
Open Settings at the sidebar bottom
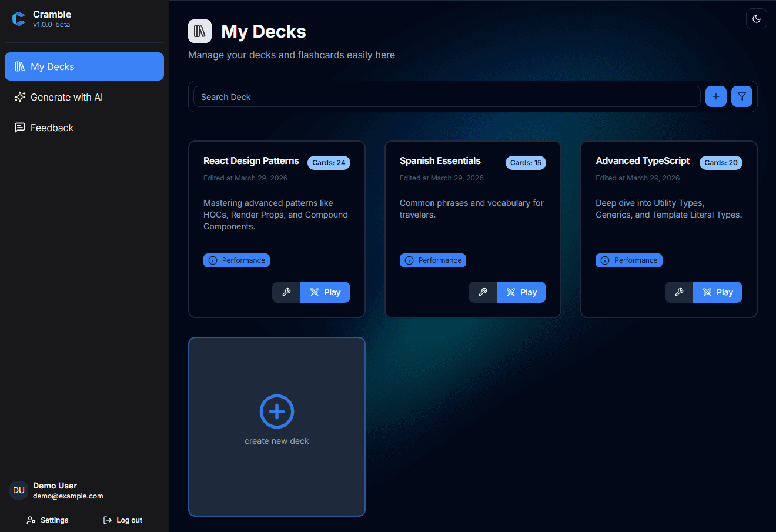click(48, 520)
